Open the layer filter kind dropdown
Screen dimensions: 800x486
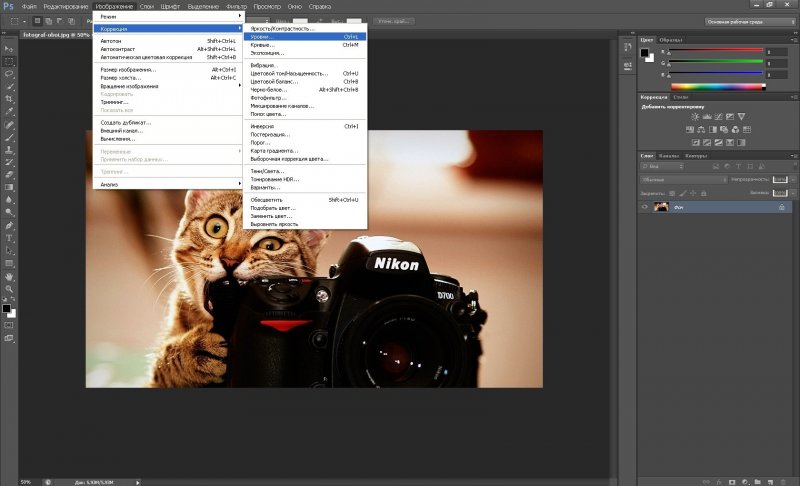point(662,166)
